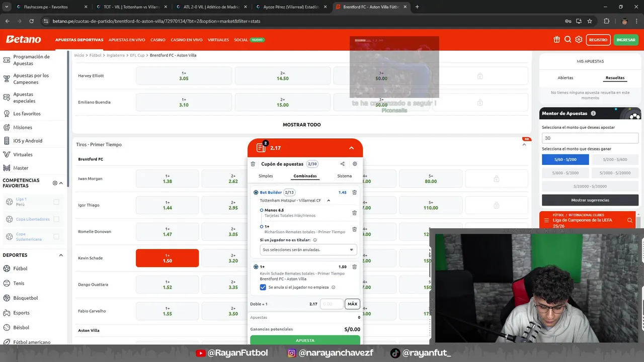644x362 pixels.
Task: Reload the page in Chrome
Action: (x=31, y=21)
